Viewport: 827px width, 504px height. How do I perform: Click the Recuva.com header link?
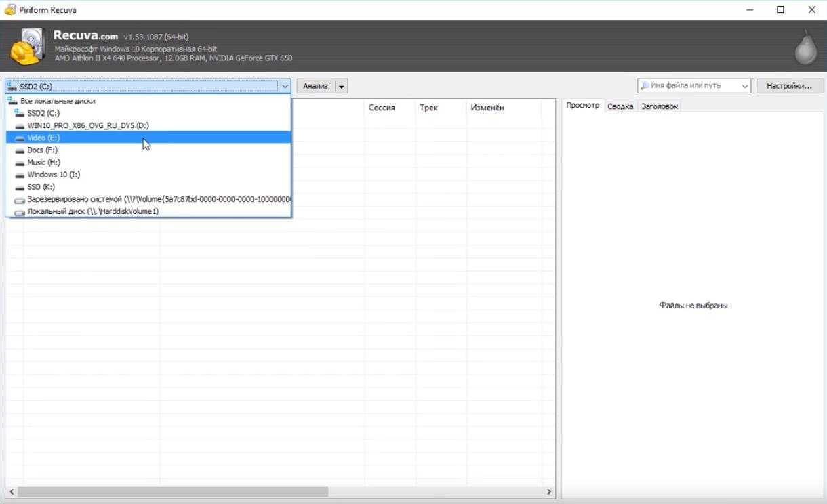[85, 36]
